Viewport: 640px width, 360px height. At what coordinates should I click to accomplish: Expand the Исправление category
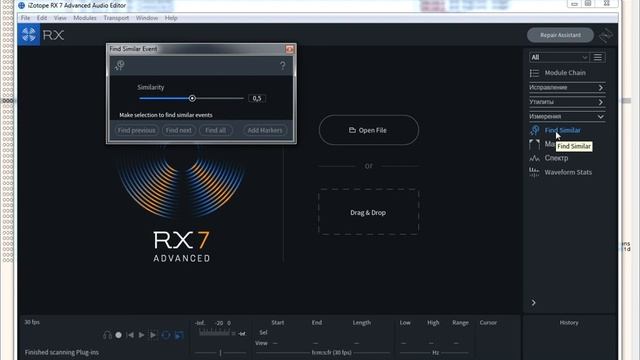[x=567, y=87]
